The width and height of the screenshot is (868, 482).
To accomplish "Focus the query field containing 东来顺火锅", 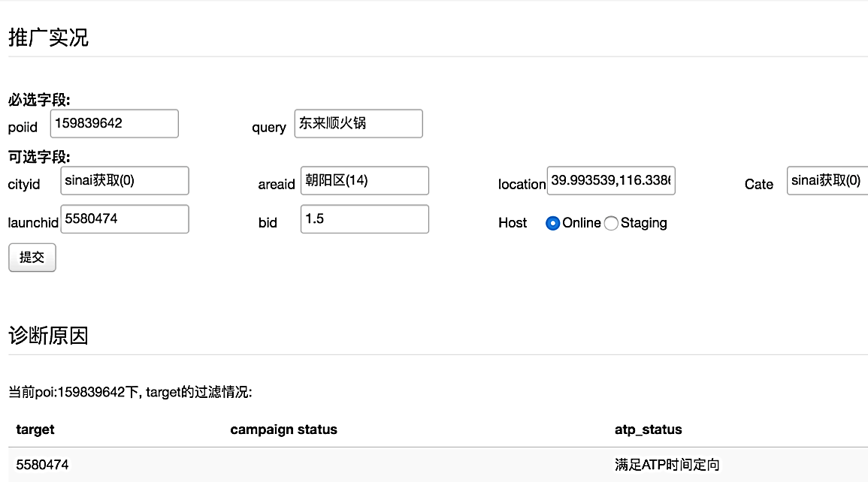I will (x=358, y=124).
